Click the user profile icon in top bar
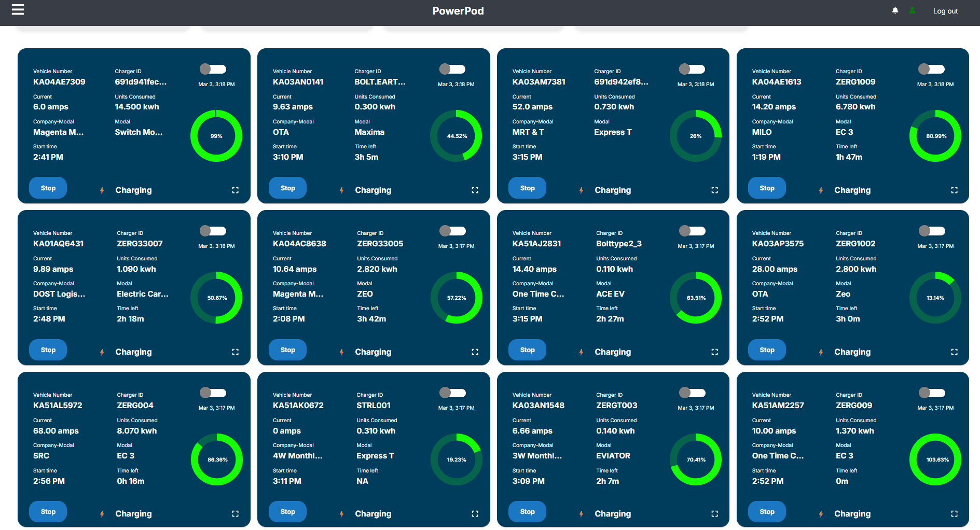 912,10
